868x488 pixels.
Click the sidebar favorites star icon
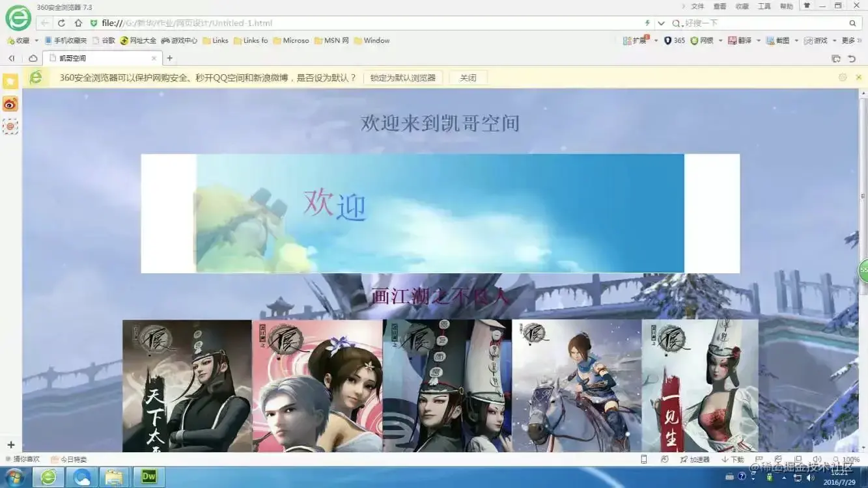(10, 81)
